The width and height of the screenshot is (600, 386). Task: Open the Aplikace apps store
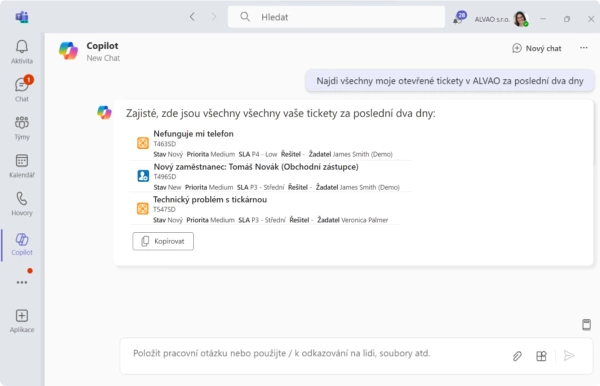point(22,321)
